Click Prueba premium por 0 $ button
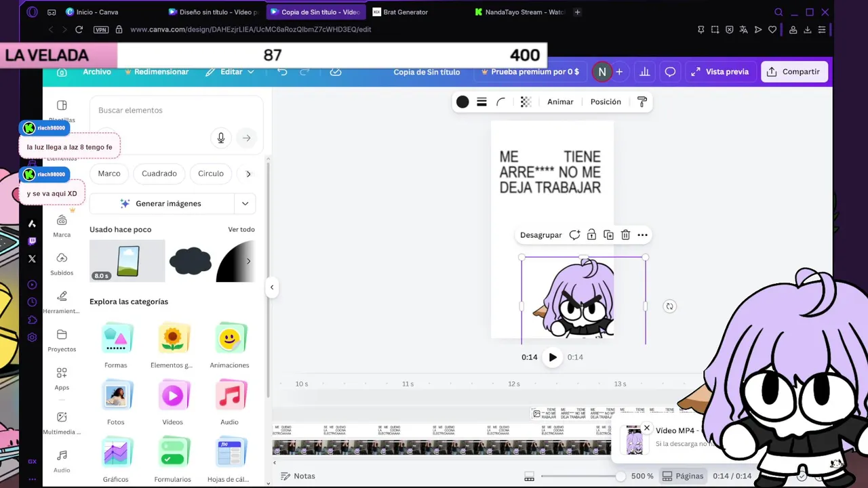868x488 pixels. 530,72
